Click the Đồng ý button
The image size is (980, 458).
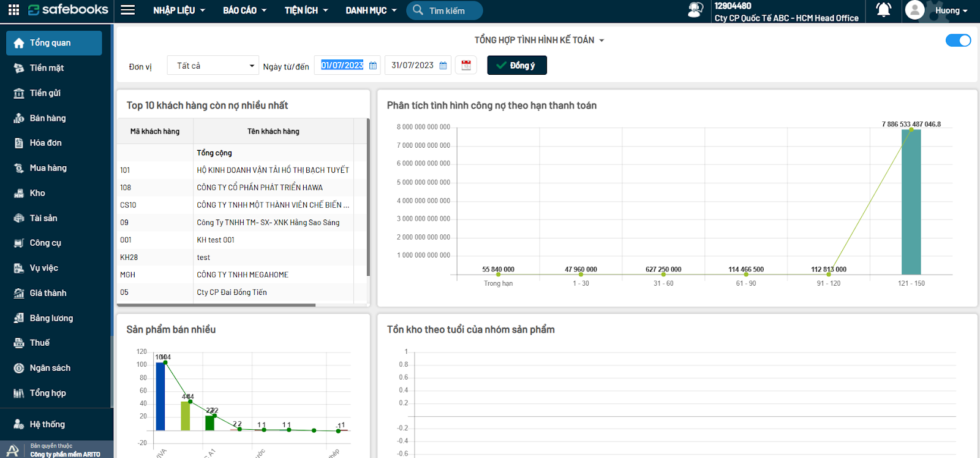(517, 65)
